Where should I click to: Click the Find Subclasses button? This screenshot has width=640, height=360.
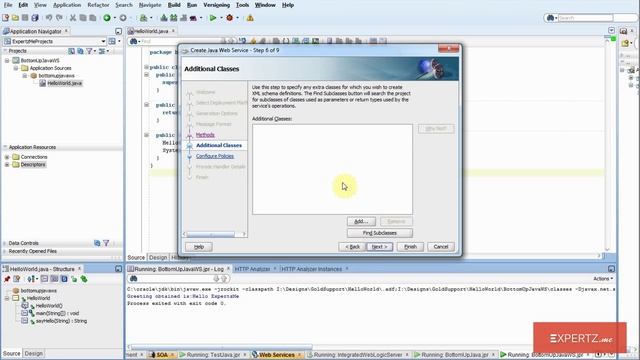[380, 233]
